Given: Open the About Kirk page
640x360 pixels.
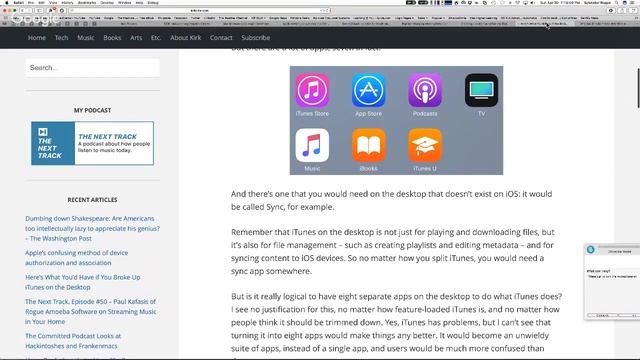Looking at the screenshot, I should click(186, 38).
